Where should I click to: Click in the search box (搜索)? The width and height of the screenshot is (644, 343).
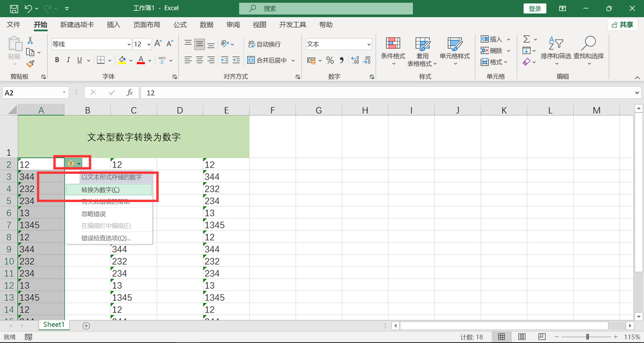click(x=326, y=9)
